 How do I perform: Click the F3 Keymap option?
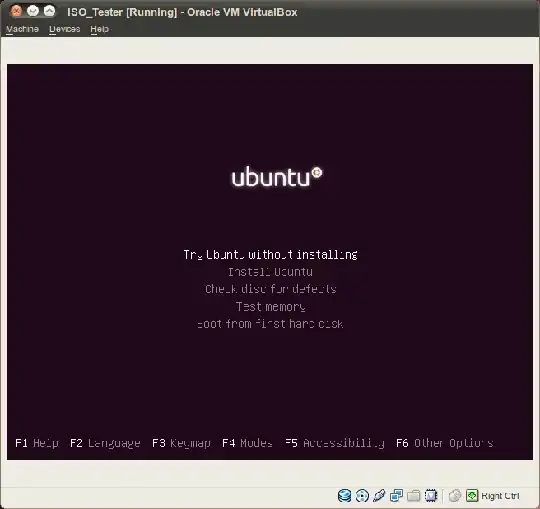(x=181, y=443)
